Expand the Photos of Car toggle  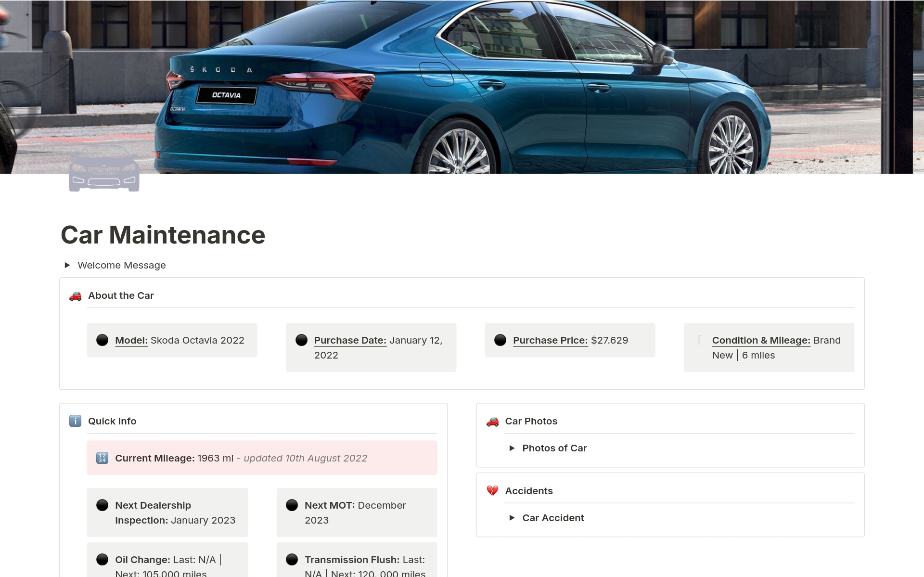(512, 448)
